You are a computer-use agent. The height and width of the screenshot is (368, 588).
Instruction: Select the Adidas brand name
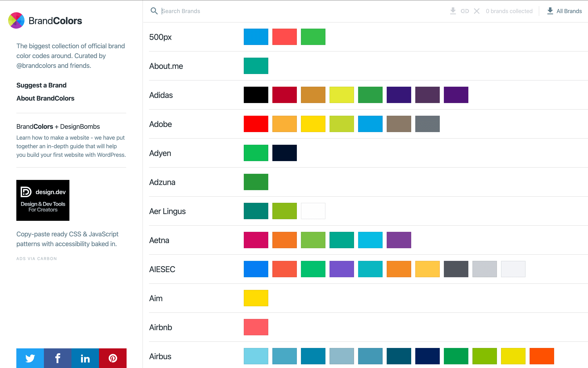[x=161, y=95]
